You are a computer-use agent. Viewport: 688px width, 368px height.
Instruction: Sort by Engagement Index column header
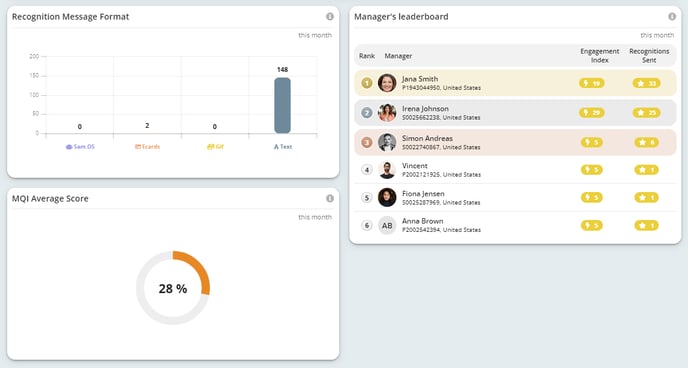599,56
